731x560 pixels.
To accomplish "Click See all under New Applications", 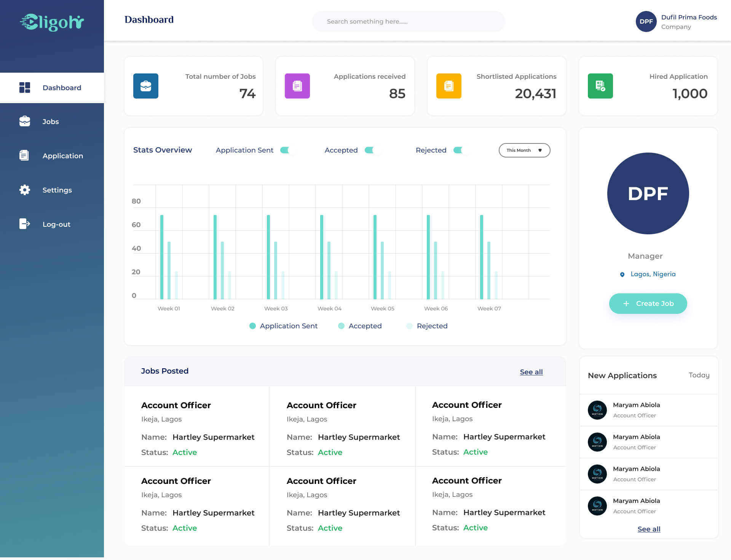I will [649, 529].
